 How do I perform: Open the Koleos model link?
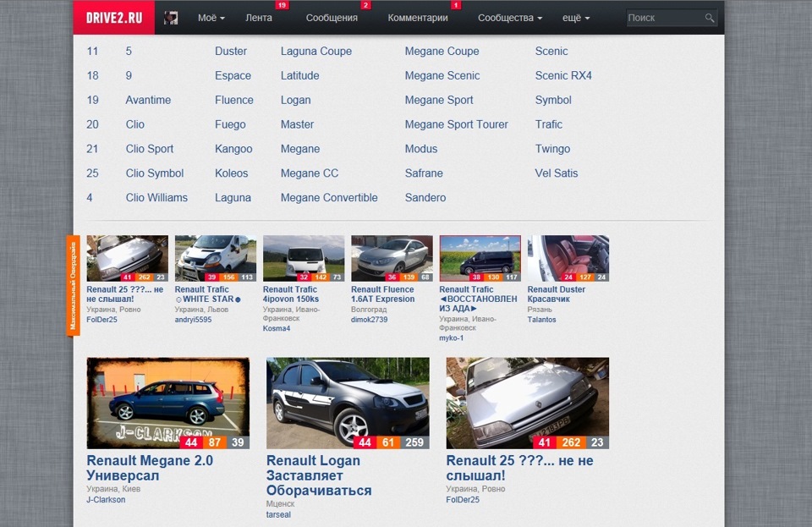click(x=232, y=173)
